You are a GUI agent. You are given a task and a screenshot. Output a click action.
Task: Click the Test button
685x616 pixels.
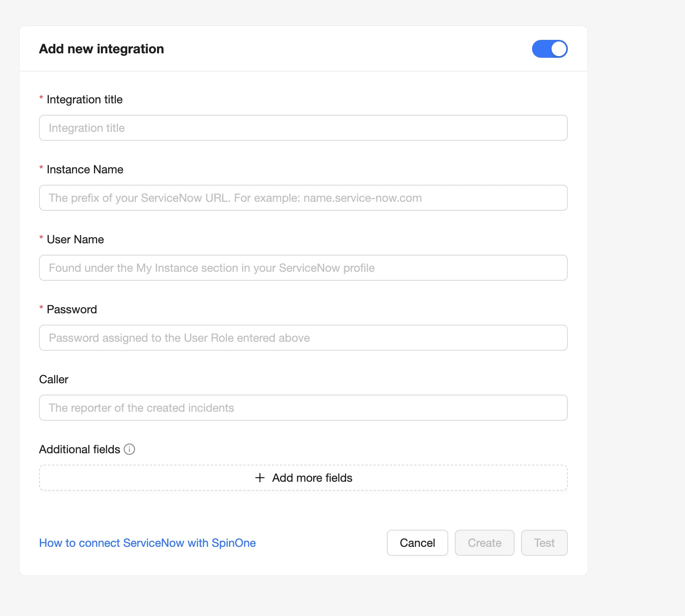[544, 543]
